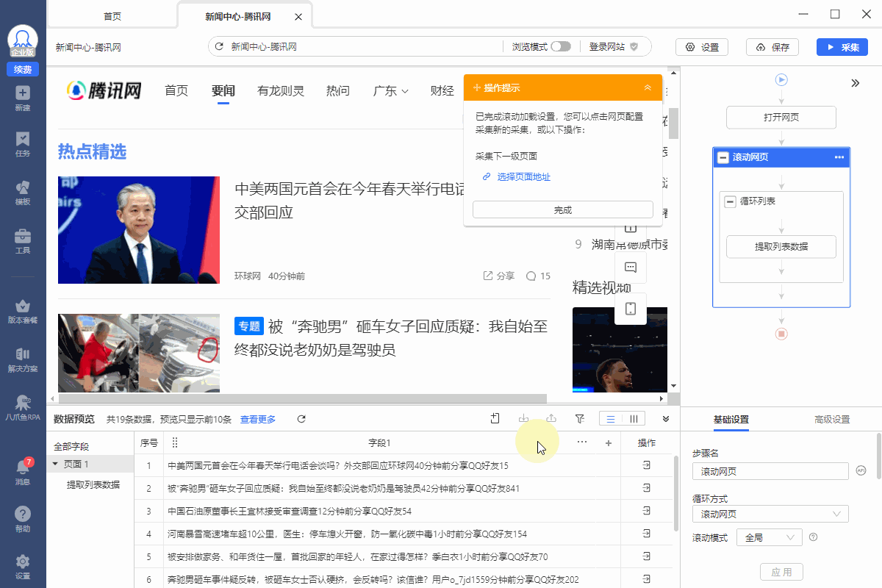
Task: Collapse the 循环列表 loop block
Action: 730,201
